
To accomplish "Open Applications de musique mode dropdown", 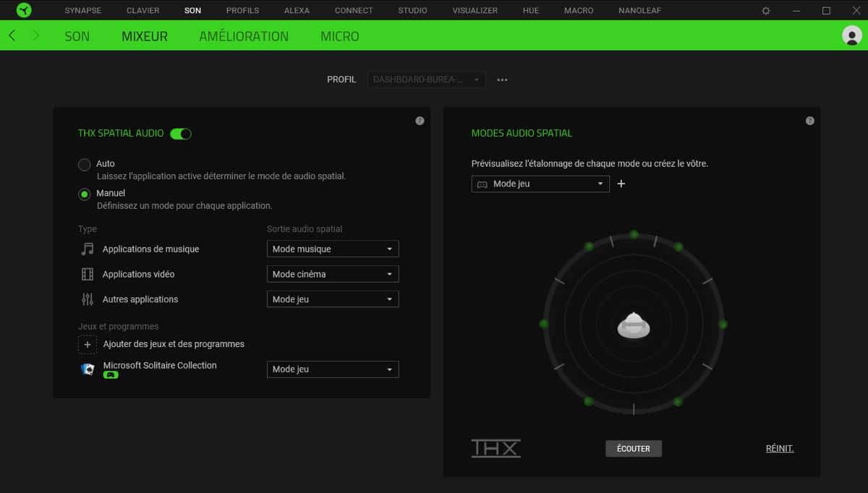I will (x=333, y=249).
